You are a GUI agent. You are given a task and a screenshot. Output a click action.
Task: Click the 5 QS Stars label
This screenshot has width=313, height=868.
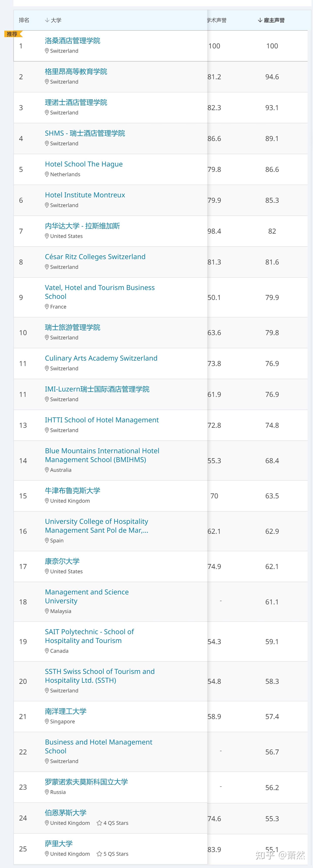(x=116, y=854)
